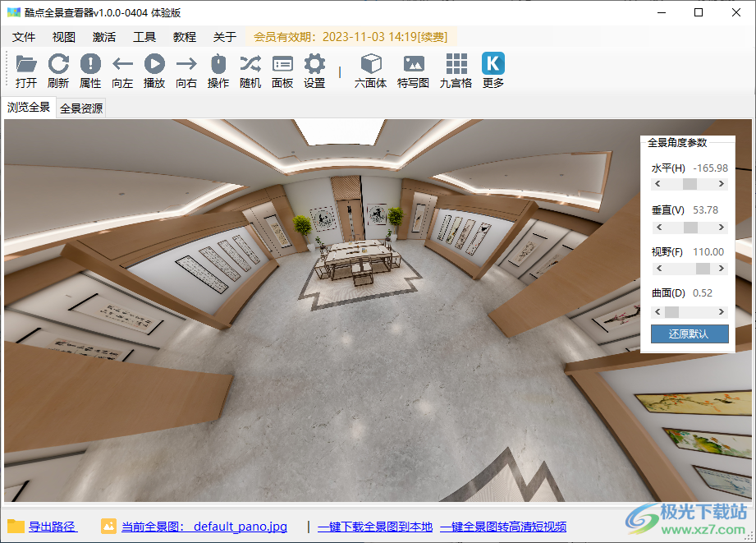Image resolution: width=756 pixels, height=543 pixels.
Task: Open the 导出路径 link
Action: [53, 526]
